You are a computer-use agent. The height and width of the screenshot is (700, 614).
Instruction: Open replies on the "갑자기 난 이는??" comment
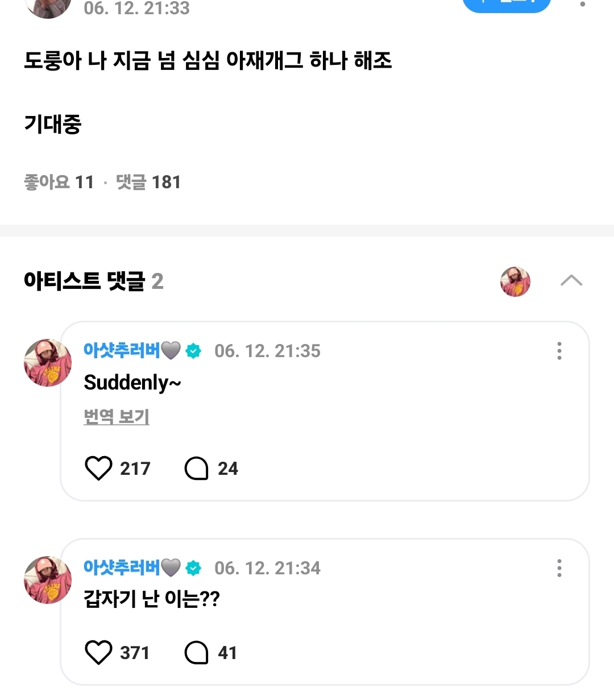point(197,653)
